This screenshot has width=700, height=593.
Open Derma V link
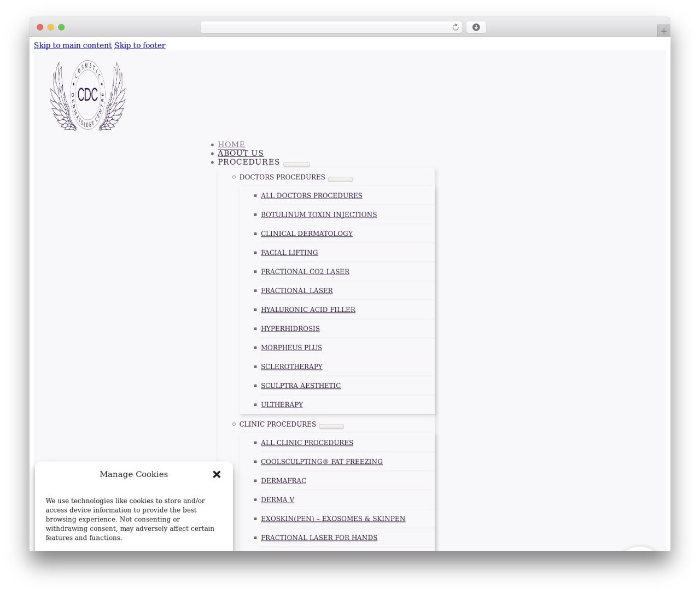[277, 499]
